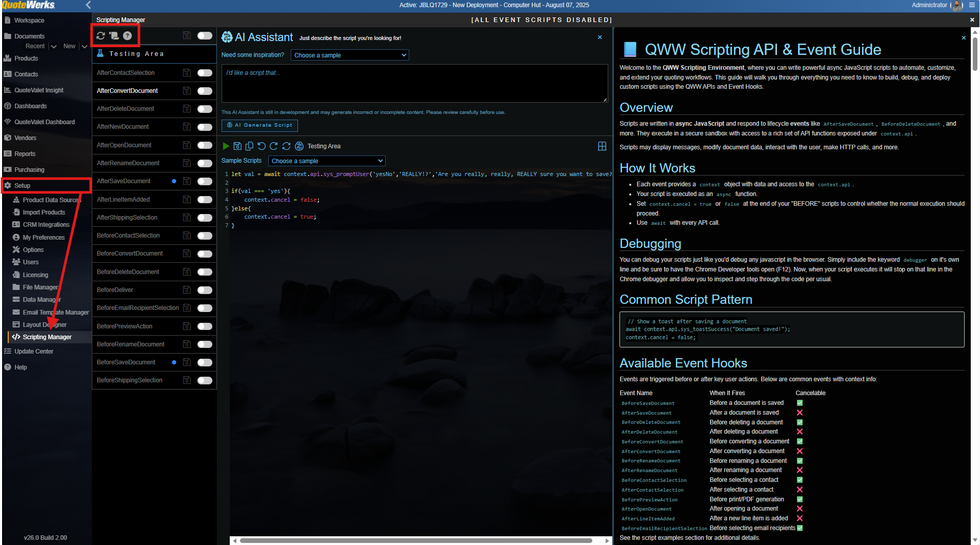Click the script log scroll icon

point(114,36)
